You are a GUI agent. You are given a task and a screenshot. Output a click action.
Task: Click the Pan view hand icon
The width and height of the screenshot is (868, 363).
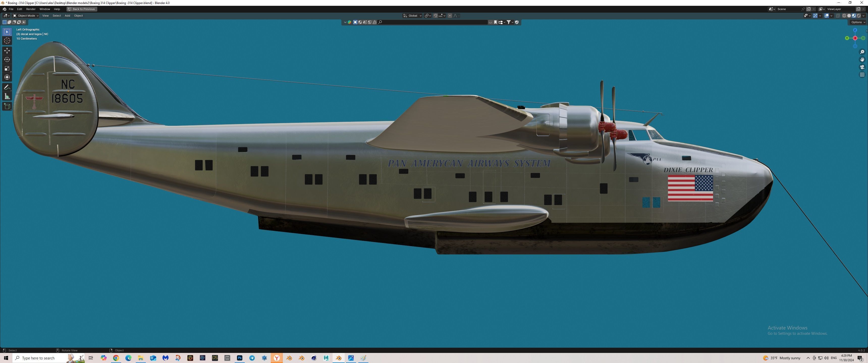pos(862,59)
